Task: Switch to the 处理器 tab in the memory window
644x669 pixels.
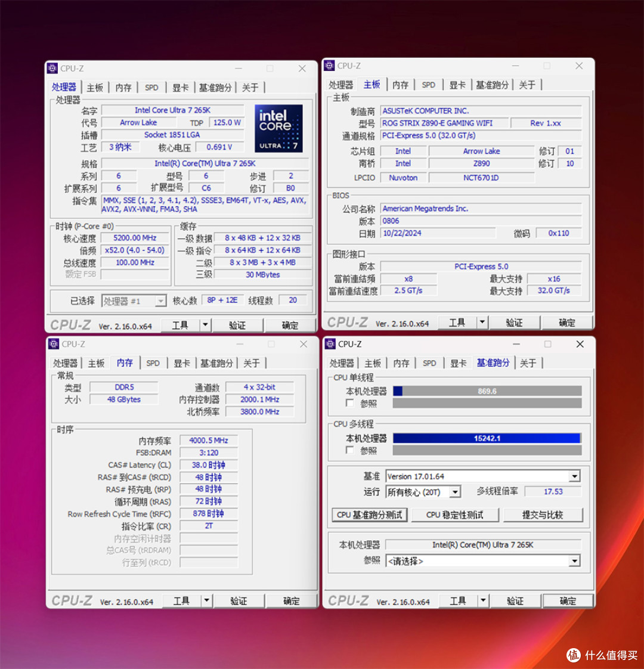Action: (x=65, y=363)
